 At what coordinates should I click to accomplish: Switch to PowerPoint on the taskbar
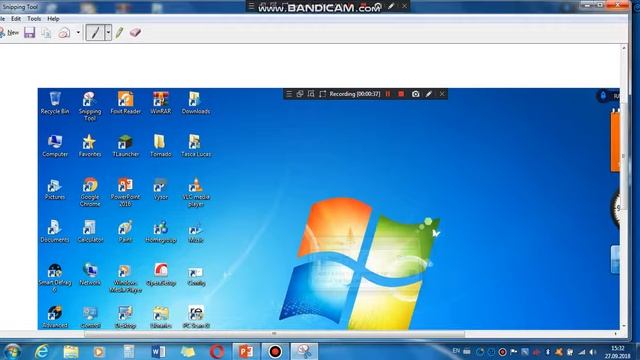(x=246, y=351)
